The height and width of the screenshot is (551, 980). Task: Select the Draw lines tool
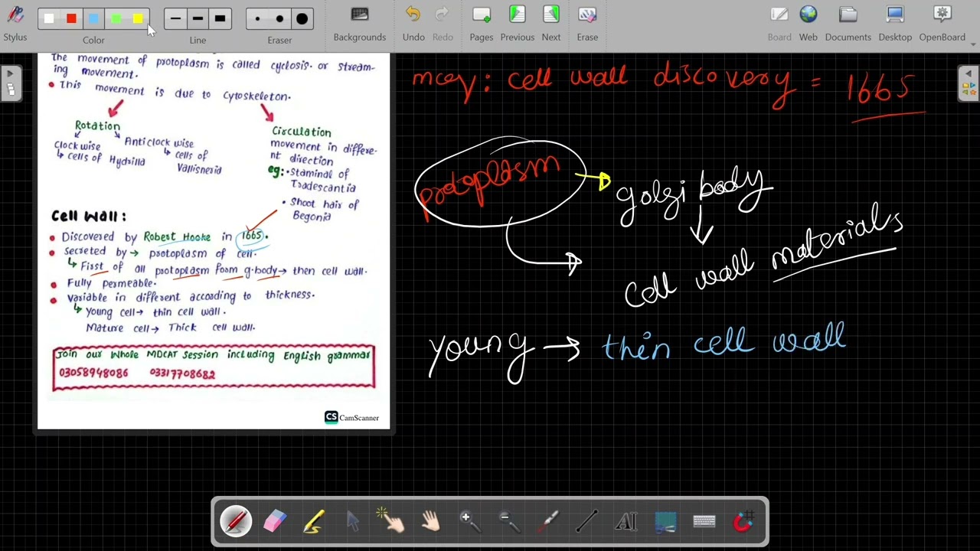pos(586,522)
